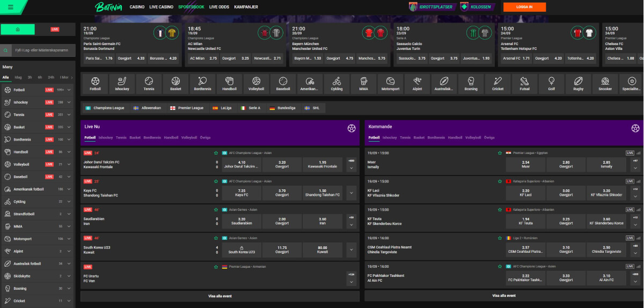Image resolution: width=644 pixels, height=308 pixels.
Task: Select the Golf sport tile
Action: [x=551, y=83]
